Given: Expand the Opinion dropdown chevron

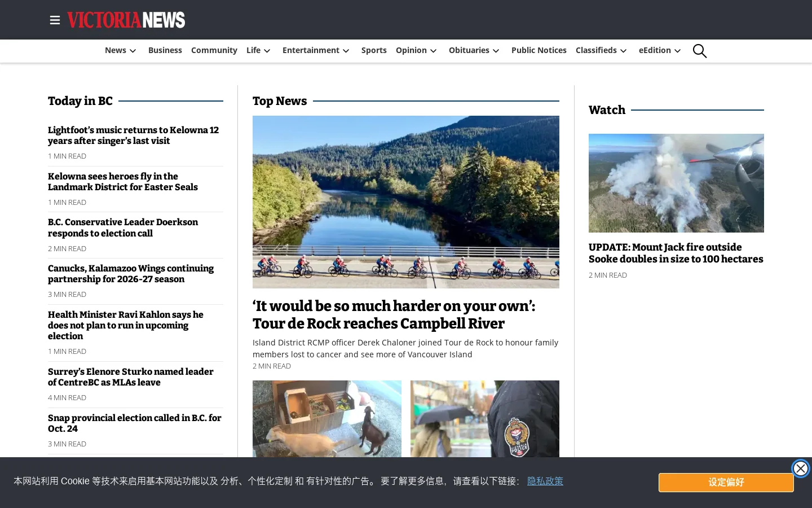Looking at the screenshot, I should coord(434,51).
